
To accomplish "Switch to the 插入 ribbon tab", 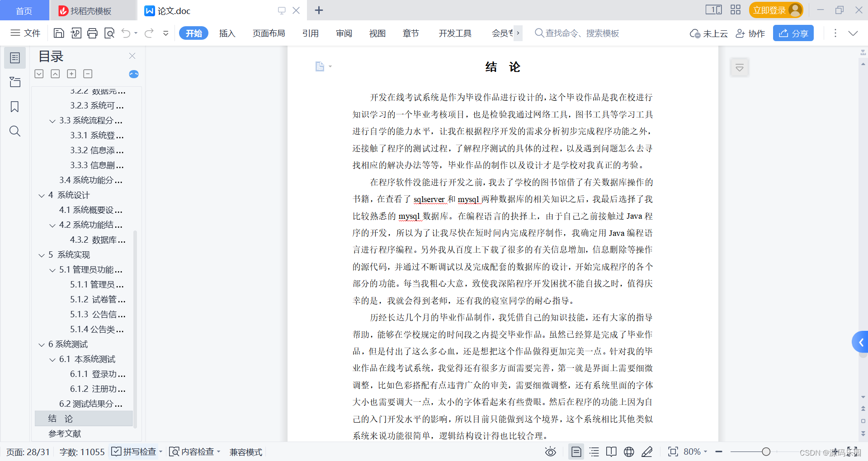I will pyautogui.click(x=227, y=33).
